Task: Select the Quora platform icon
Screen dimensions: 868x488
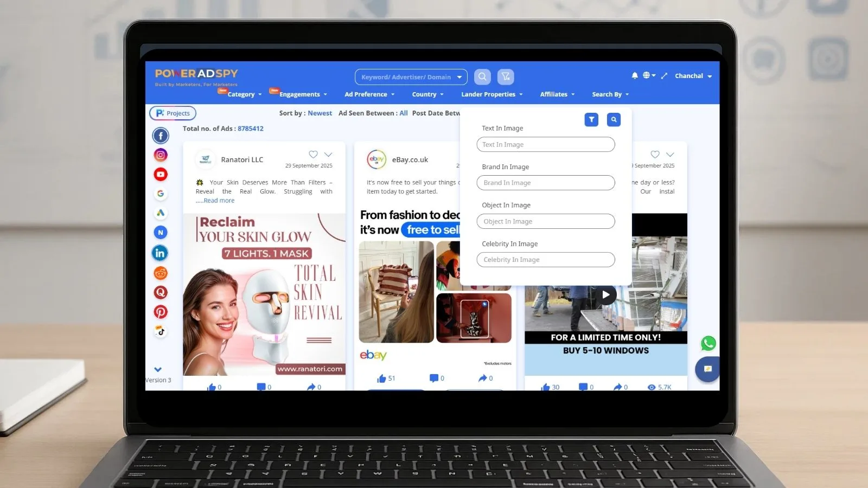Action: (161, 293)
